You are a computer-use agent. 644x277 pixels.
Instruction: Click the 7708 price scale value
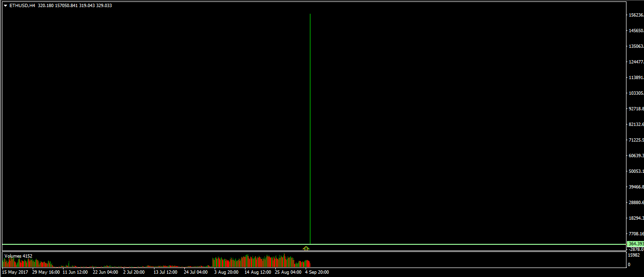636,234
